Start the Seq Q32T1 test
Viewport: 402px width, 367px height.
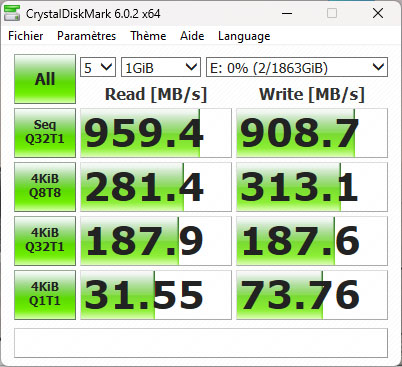click(45, 133)
